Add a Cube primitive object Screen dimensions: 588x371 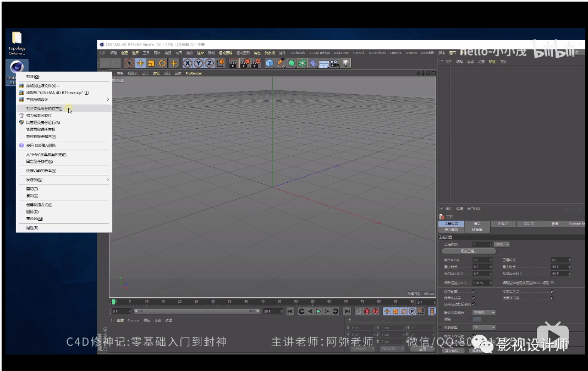270,63
